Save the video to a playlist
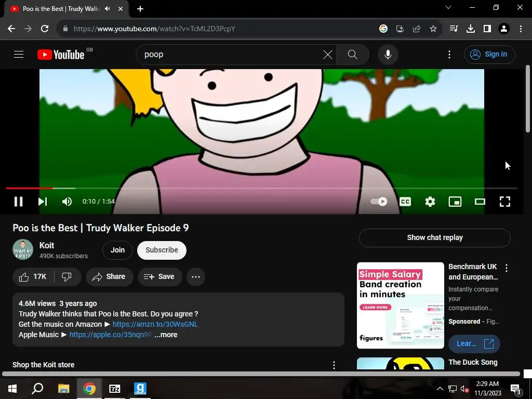 [x=159, y=277]
